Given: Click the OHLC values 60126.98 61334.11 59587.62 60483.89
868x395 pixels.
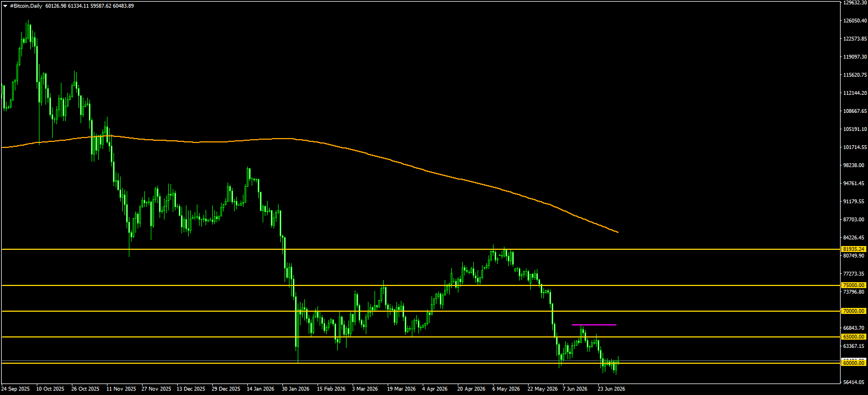Looking at the screenshot, I should tap(89, 6).
